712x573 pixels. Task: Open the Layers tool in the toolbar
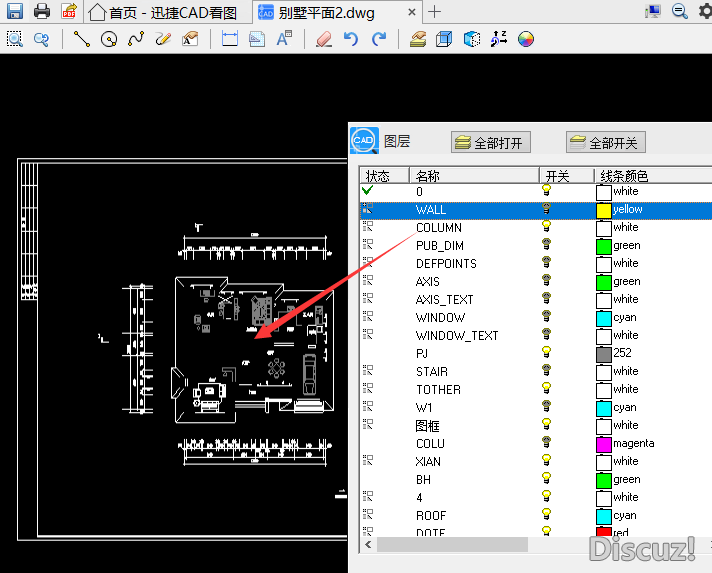pos(418,39)
